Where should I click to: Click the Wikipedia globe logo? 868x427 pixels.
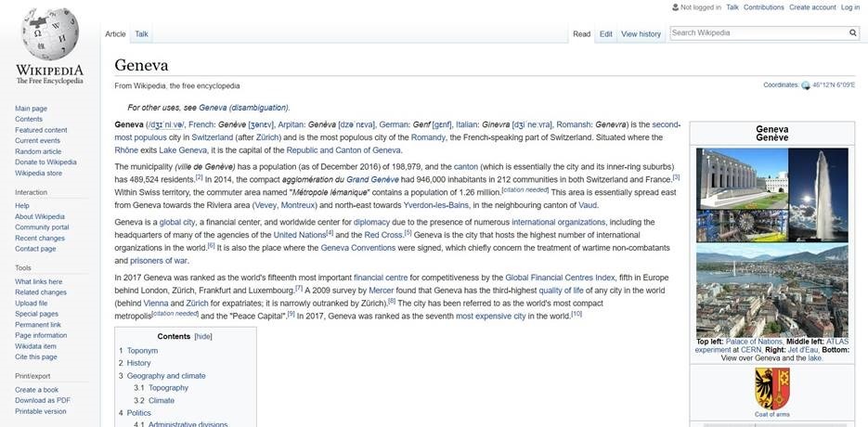49,37
